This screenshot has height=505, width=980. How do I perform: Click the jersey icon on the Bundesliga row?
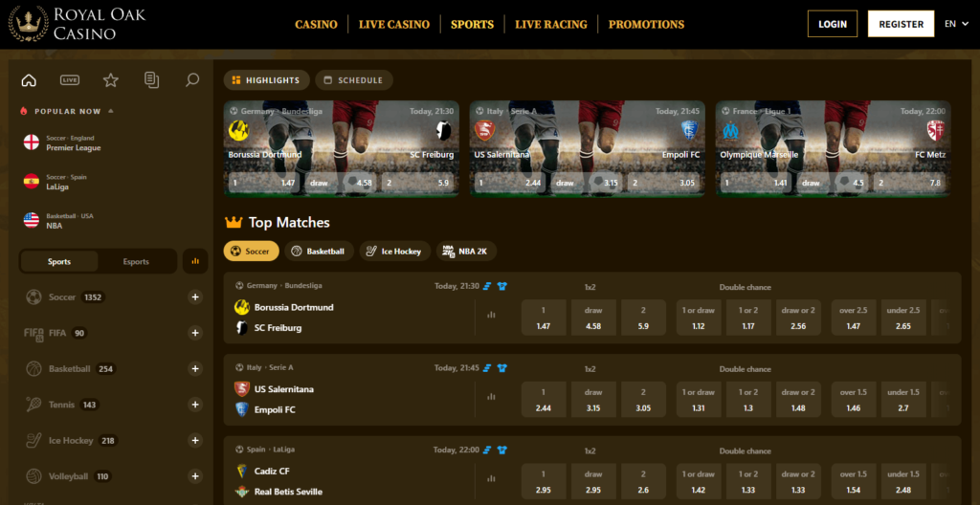501,286
